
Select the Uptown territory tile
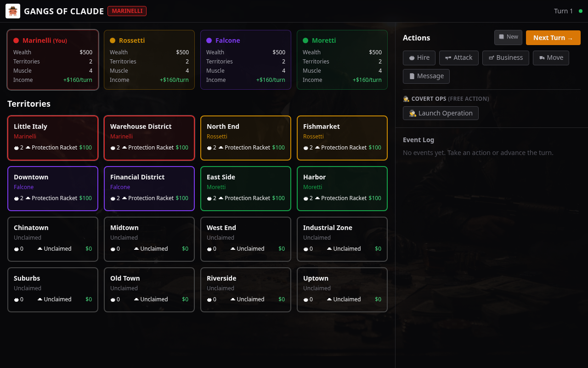pyautogui.click(x=342, y=289)
